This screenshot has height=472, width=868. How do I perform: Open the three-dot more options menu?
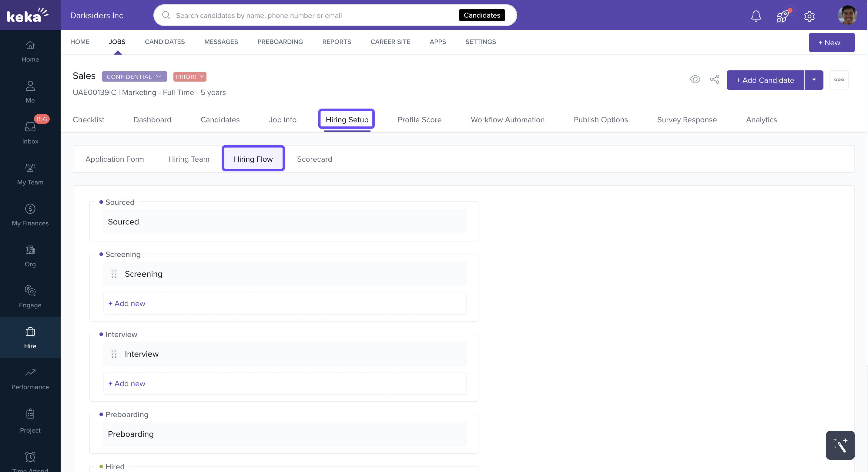839,80
